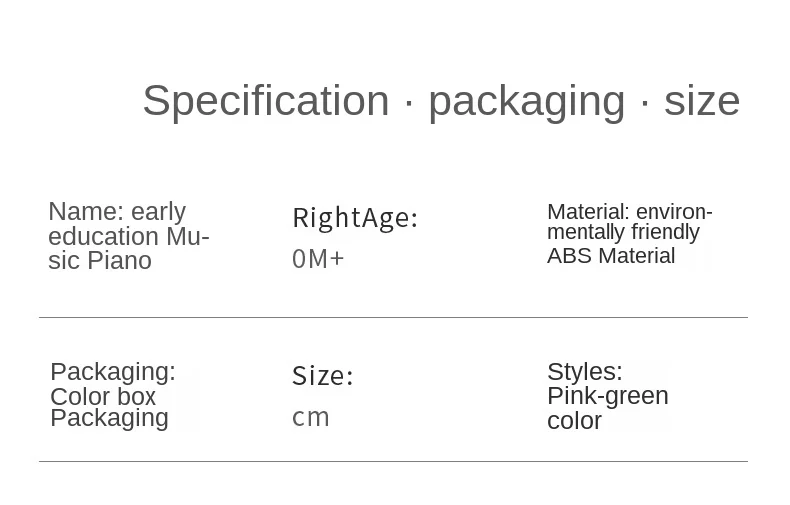Click the "mentally friendly" text line
The height and width of the screenshot is (505, 790).
(x=623, y=232)
